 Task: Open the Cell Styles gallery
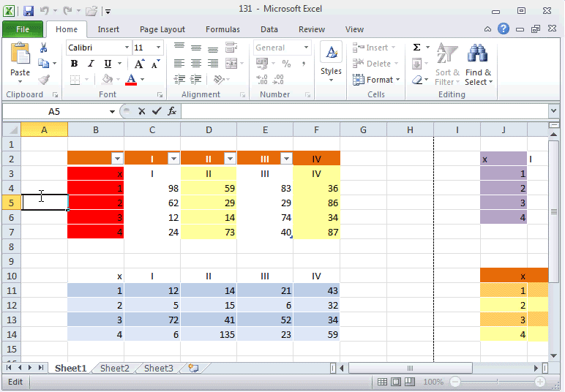click(331, 63)
